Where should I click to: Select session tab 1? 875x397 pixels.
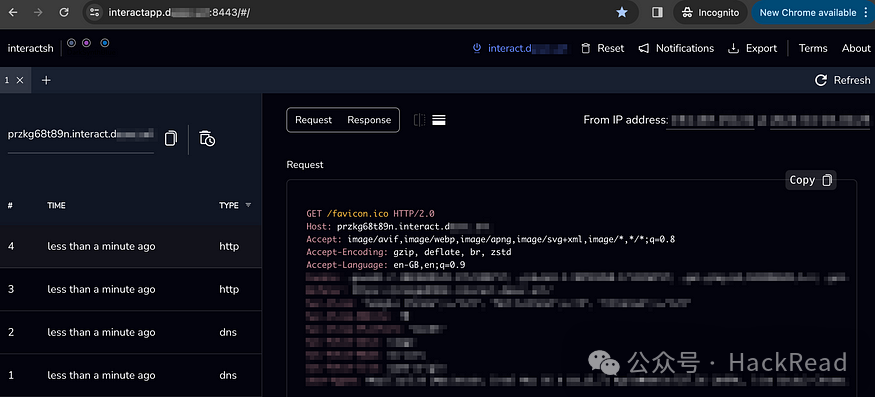click(x=7, y=80)
